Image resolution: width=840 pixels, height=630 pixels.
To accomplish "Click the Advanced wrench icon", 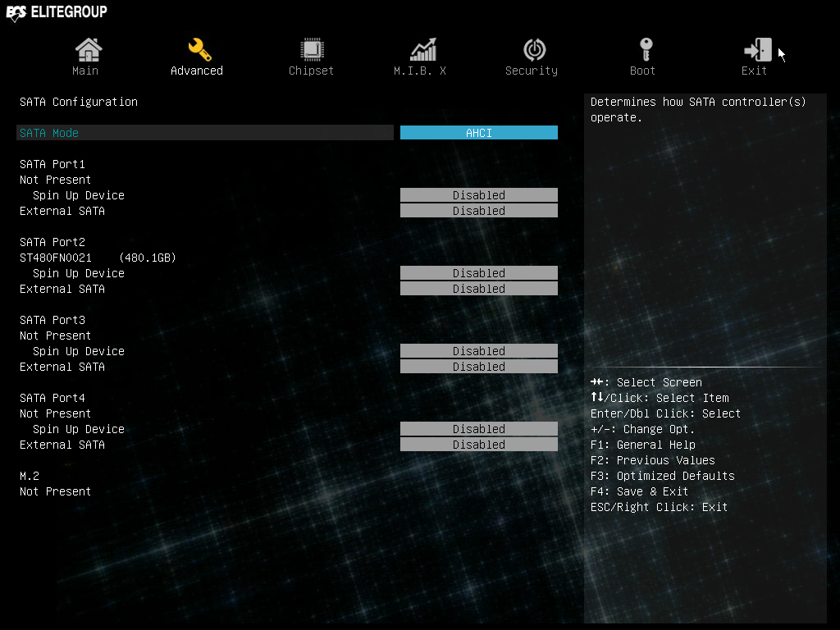I will click(200, 49).
